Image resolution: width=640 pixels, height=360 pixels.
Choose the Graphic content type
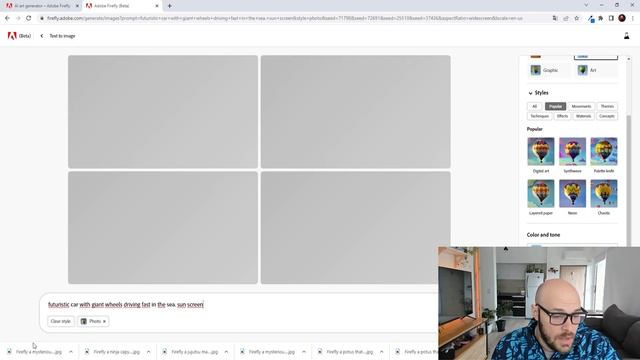(x=548, y=70)
